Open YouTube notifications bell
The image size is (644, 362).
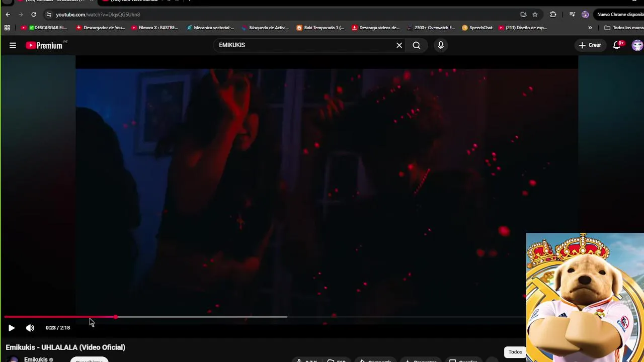click(x=617, y=45)
